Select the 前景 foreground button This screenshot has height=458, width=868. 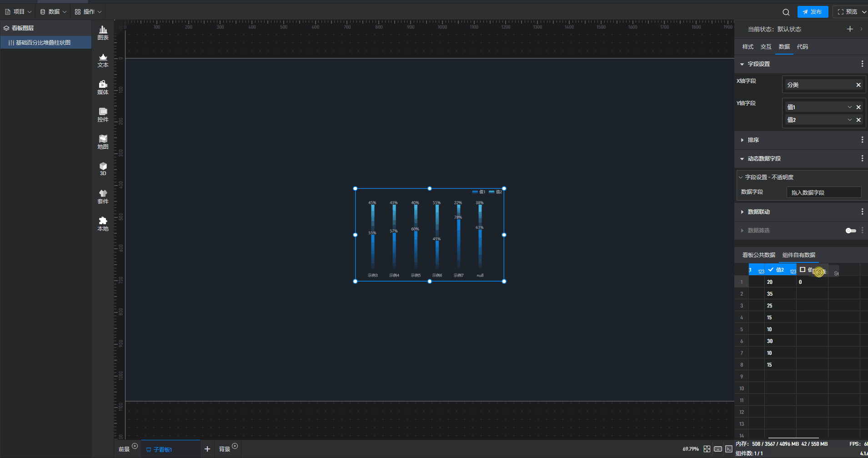(x=124, y=449)
